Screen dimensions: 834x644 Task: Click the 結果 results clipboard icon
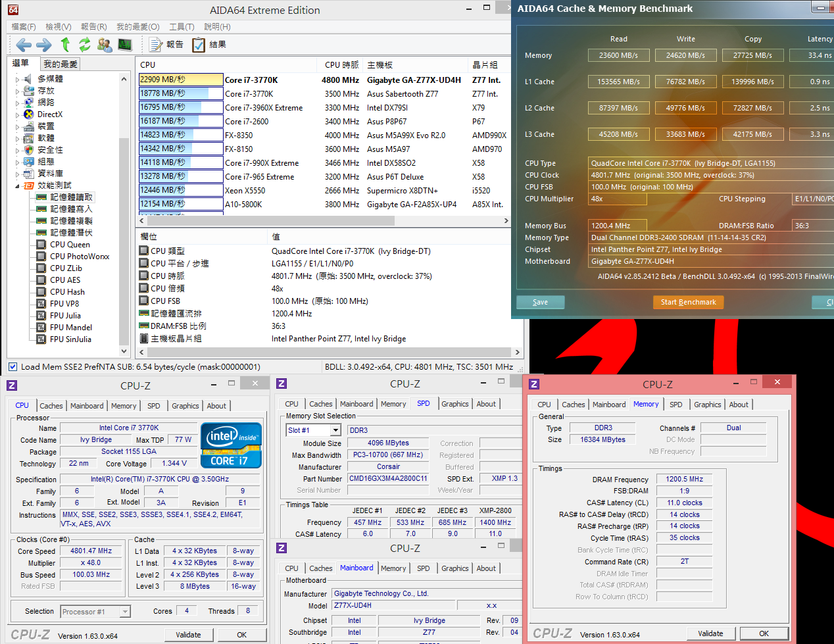pyautogui.click(x=199, y=45)
